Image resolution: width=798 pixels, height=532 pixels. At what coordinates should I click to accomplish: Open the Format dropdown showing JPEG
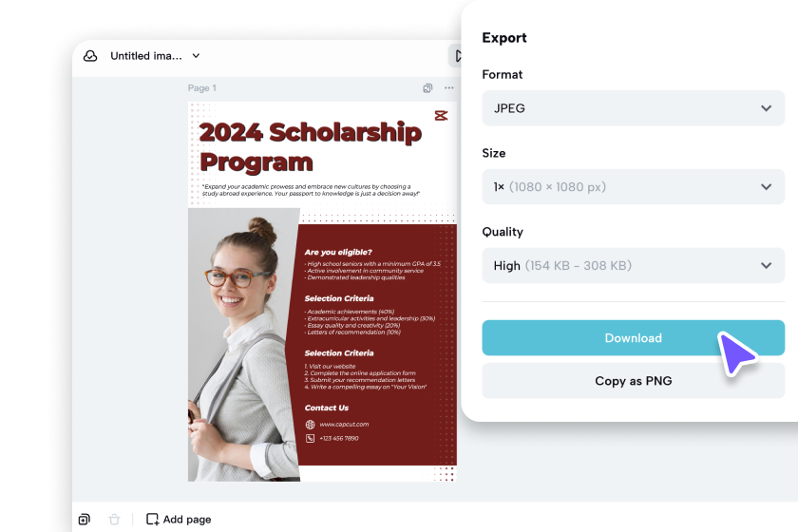point(633,108)
